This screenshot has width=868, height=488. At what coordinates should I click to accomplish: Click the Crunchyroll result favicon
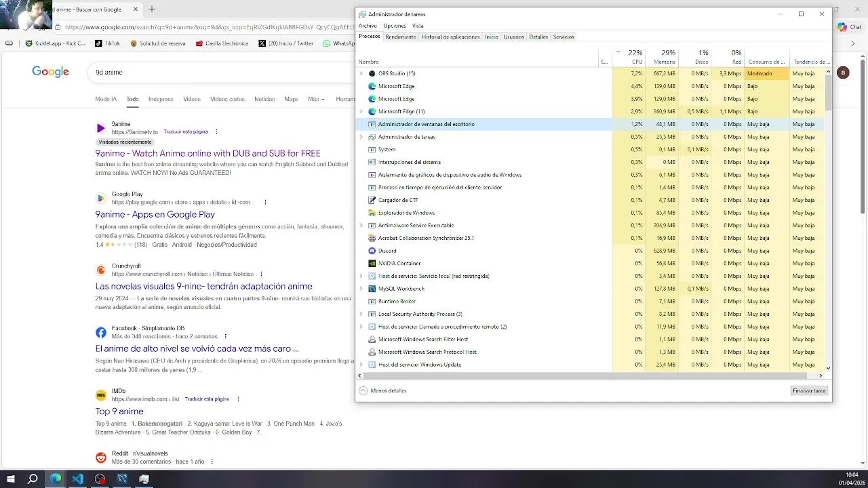(x=101, y=270)
